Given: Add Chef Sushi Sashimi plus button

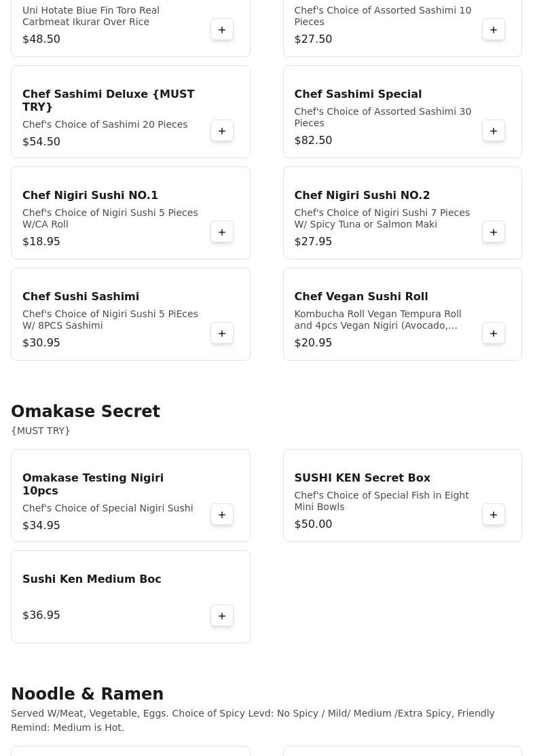Looking at the screenshot, I should 222,333.
